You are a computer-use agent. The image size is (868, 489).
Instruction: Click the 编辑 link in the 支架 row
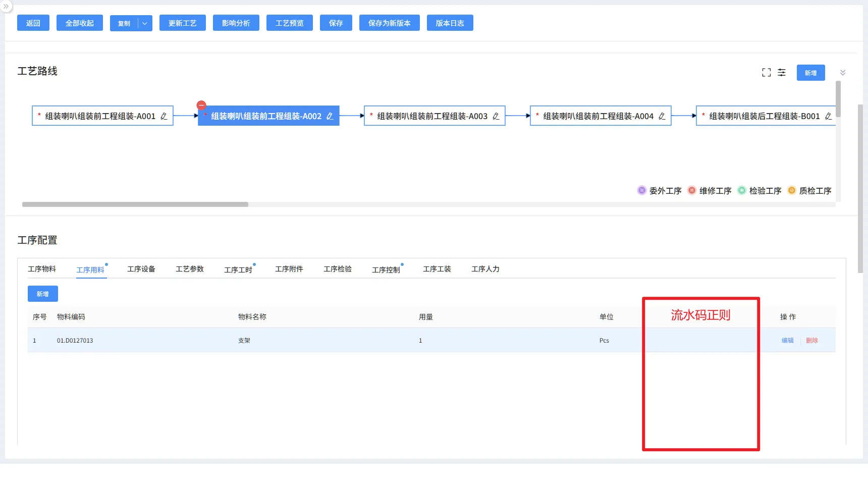(x=787, y=341)
